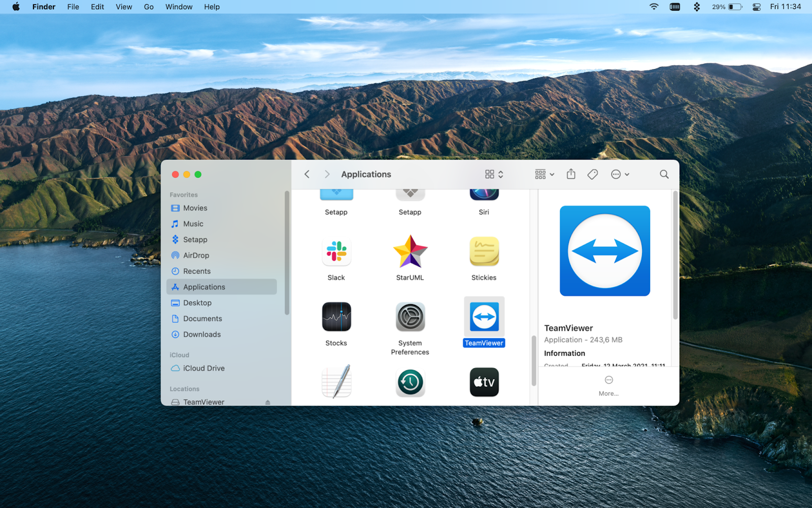This screenshot has width=812, height=508.
Task: Click the More ellipsis icon in preview
Action: pos(608,380)
